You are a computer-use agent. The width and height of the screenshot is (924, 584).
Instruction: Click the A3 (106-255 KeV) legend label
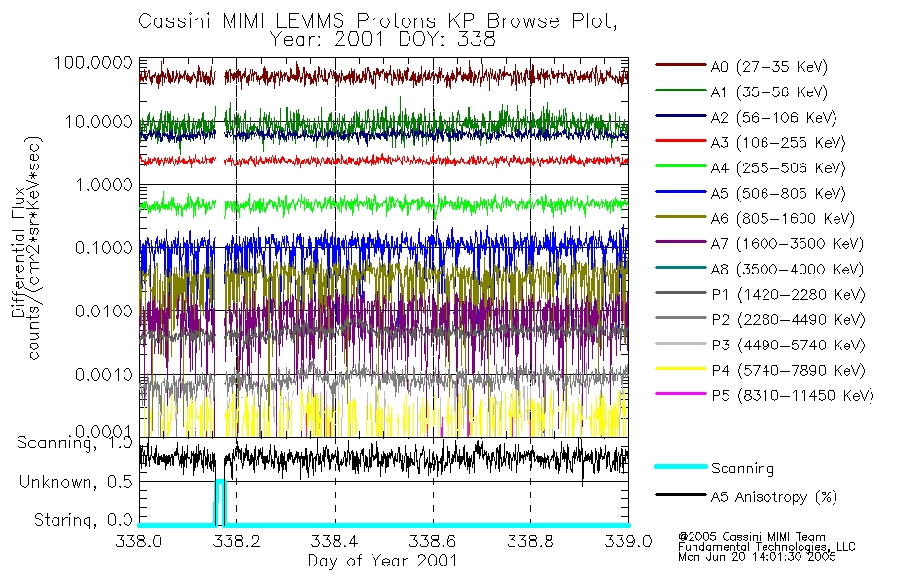[778, 143]
